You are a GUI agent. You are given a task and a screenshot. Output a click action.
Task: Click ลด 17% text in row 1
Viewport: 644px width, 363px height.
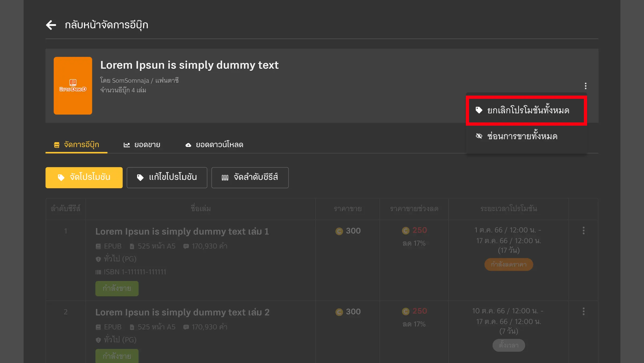point(414,243)
